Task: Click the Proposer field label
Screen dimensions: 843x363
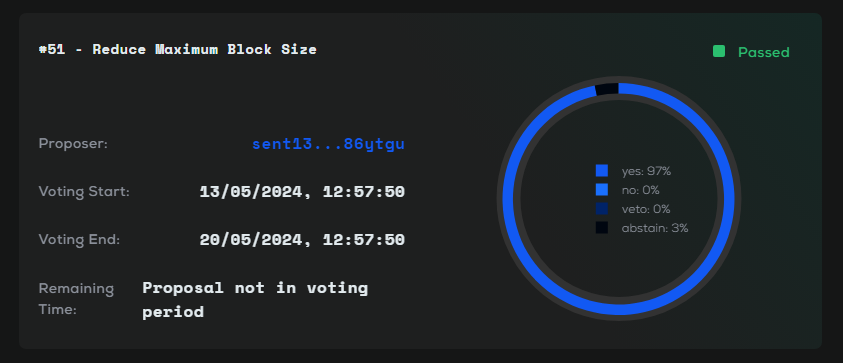Action: pos(73,144)
